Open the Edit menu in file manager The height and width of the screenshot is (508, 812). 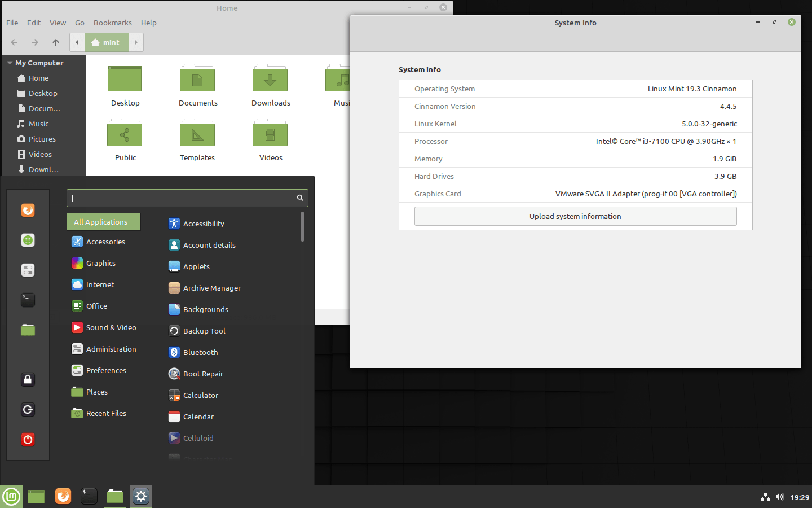coord(34,23)
